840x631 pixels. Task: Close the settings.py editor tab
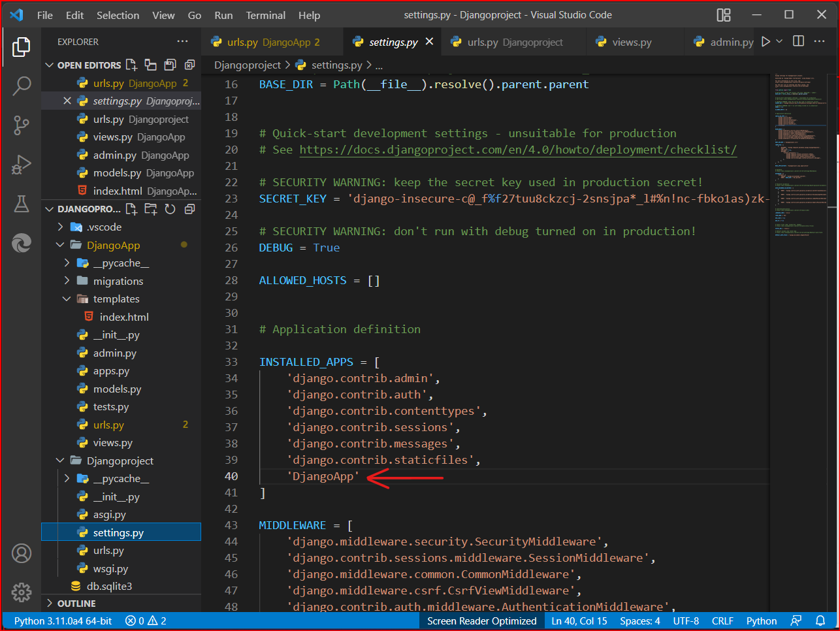coord(429,41)
